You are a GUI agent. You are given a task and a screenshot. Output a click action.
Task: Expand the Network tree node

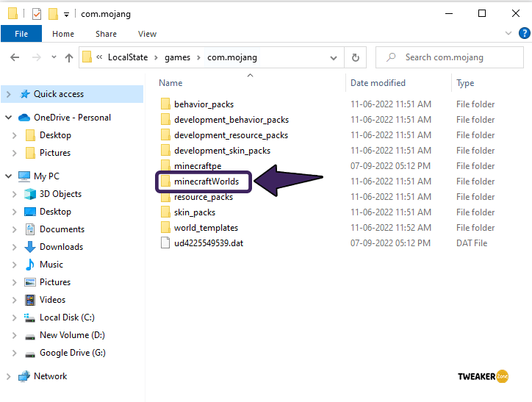pyautogui.click(x=9, y=376)
